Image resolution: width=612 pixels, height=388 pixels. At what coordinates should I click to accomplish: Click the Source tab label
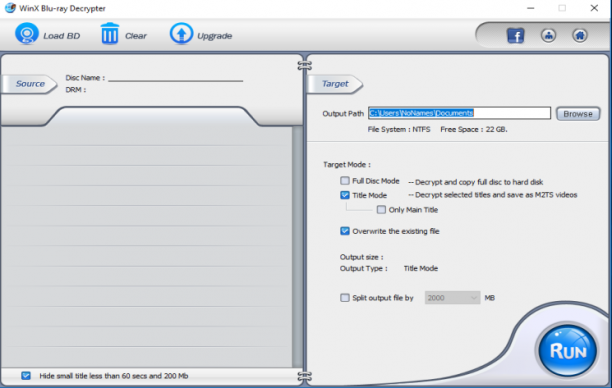click(30, 84)
